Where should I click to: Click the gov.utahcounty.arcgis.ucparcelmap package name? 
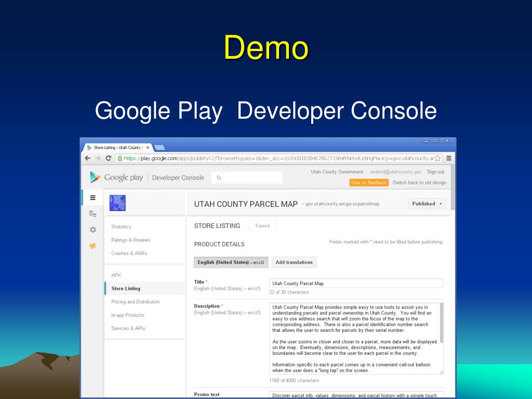[x=342, y=204]
